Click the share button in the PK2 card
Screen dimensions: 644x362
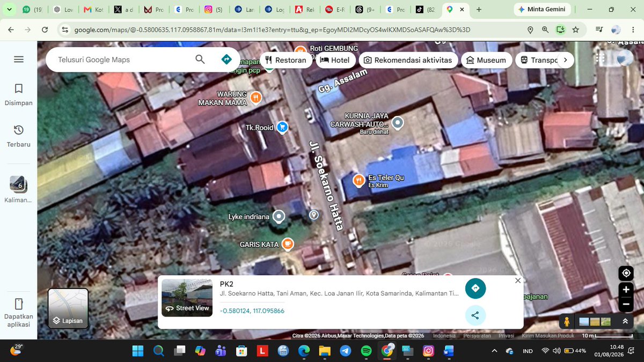(475, 315)
